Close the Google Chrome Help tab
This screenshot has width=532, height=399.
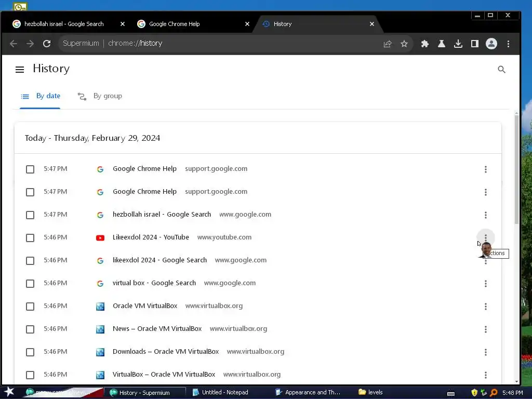[x=247, y=24]
